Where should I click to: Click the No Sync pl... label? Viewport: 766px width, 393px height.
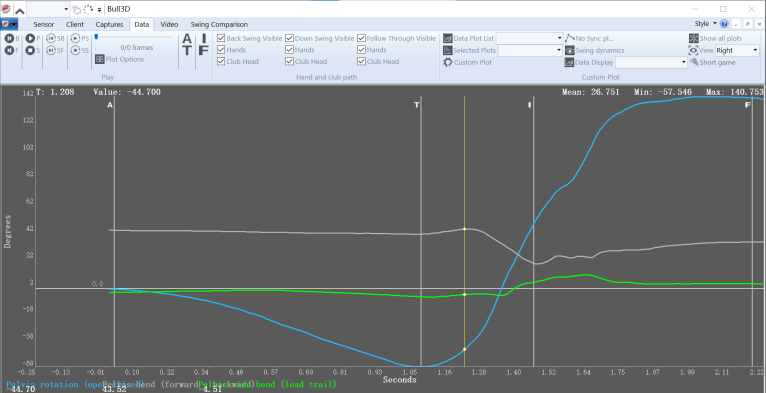pos(595,38)
